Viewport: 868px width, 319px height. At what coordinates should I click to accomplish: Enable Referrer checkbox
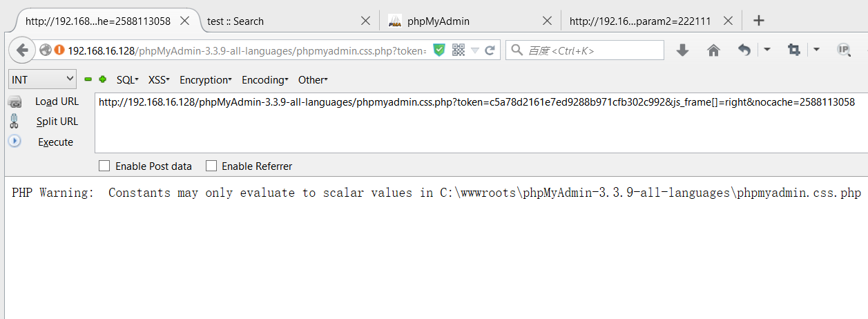[211, 166]
